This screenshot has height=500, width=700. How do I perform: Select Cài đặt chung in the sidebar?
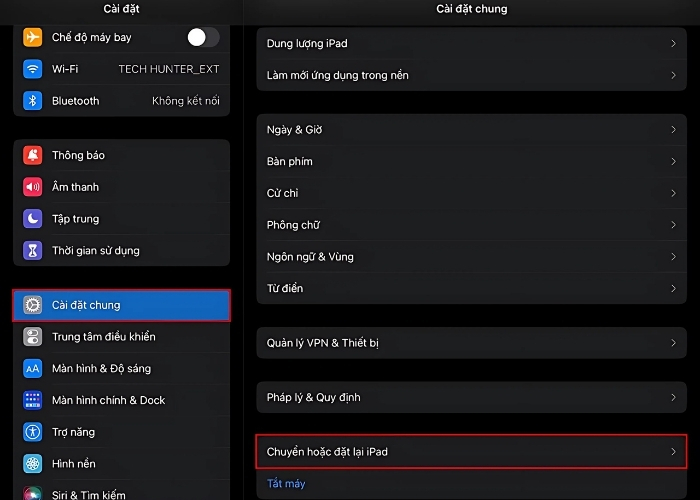pyautogui.click(x=121, y=305)
